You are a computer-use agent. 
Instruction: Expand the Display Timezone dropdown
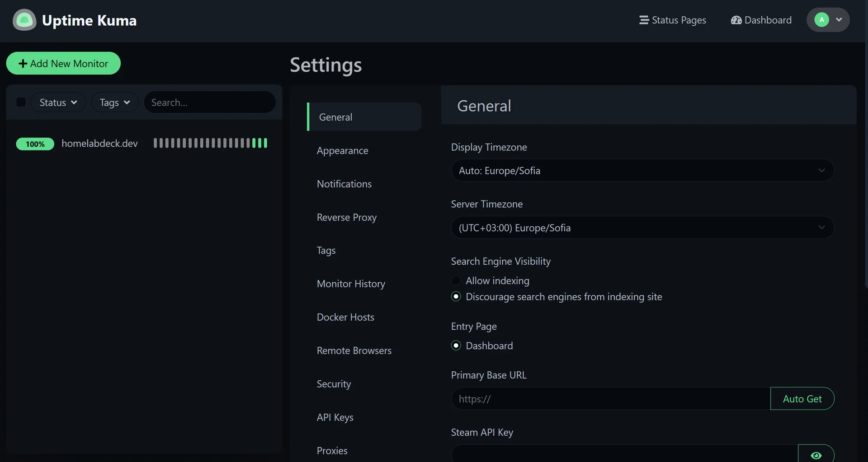642,170
